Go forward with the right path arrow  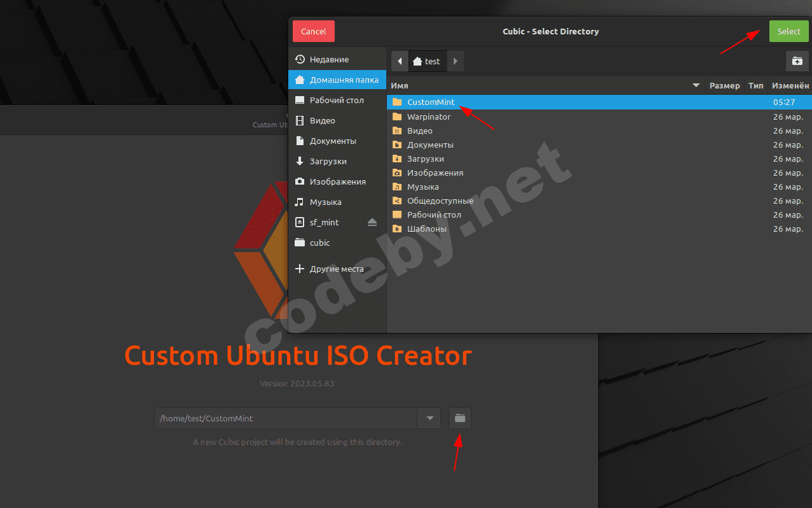[455, 61]
